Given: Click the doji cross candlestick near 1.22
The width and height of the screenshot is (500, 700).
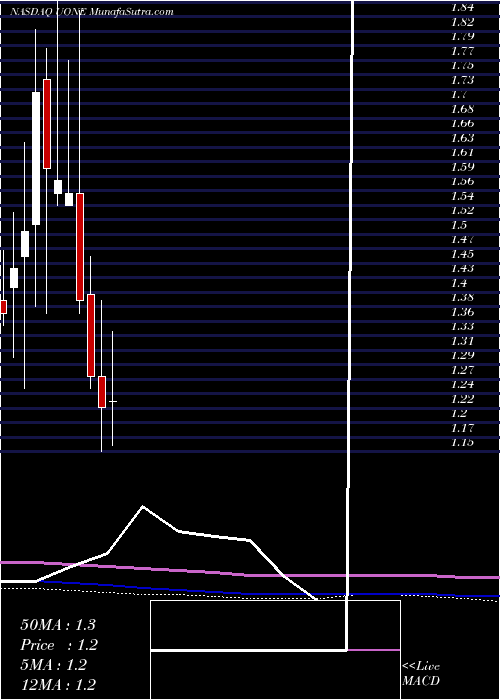Looking at the screenshot, I should [112, 401].
